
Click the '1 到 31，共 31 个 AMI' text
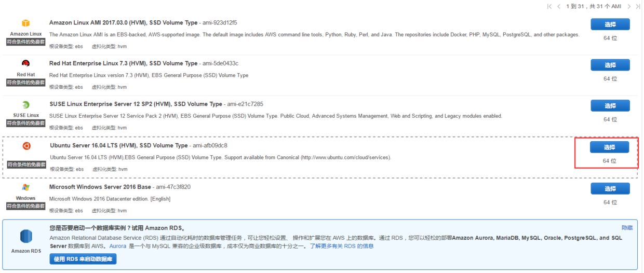tap(594, 7)
